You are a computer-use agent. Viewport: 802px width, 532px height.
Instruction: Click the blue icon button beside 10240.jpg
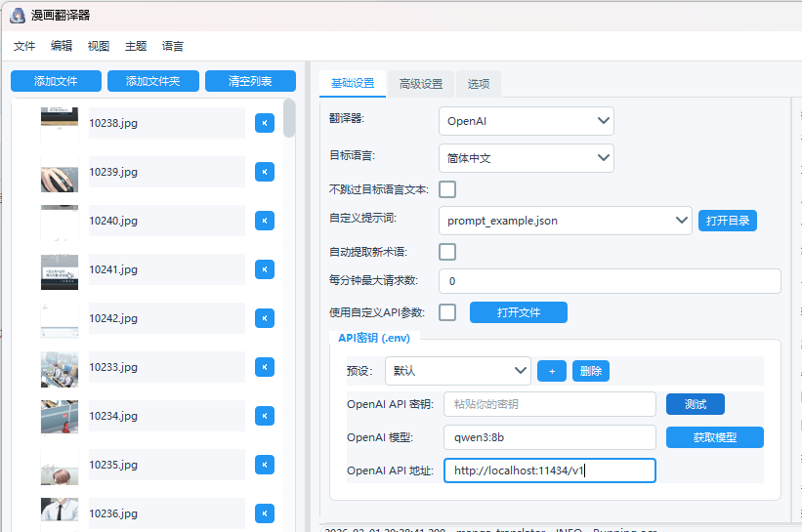(x=265, y=221)
